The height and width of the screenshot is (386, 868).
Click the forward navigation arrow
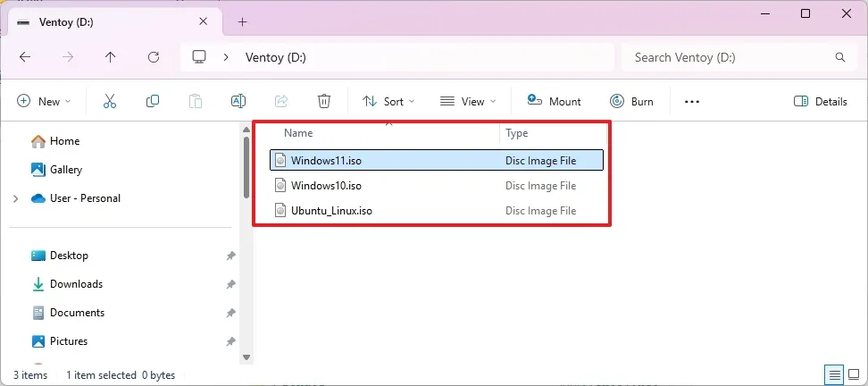click(x=68, y=57)
